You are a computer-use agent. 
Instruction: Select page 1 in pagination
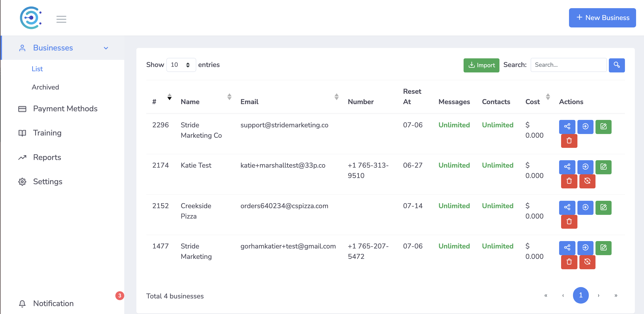click(580, 295)
